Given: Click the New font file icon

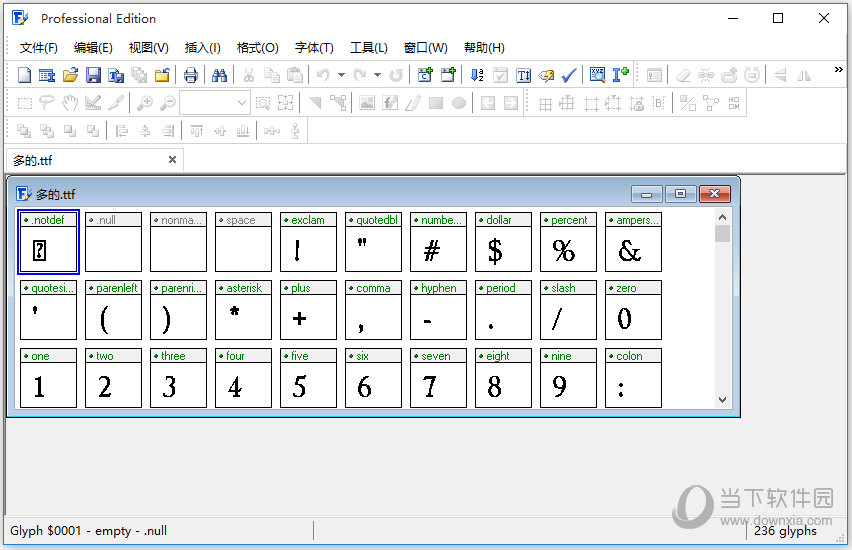Looking at the screenshot, I should coord(25,75).
